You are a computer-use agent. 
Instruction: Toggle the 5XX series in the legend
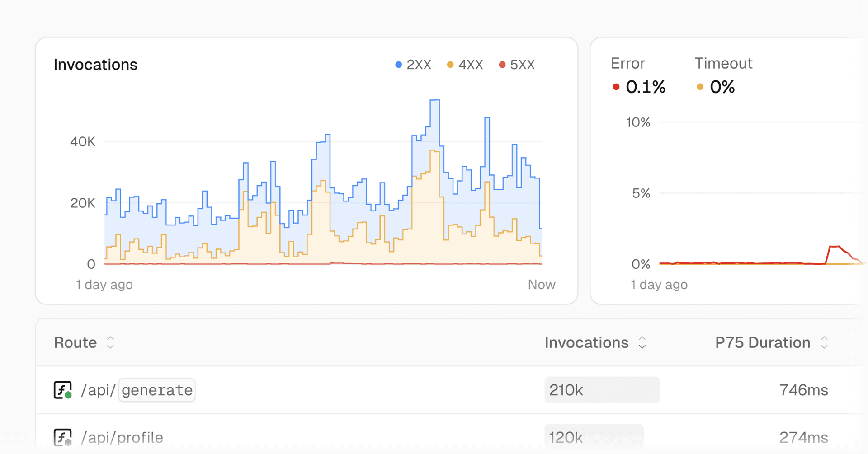517,65
